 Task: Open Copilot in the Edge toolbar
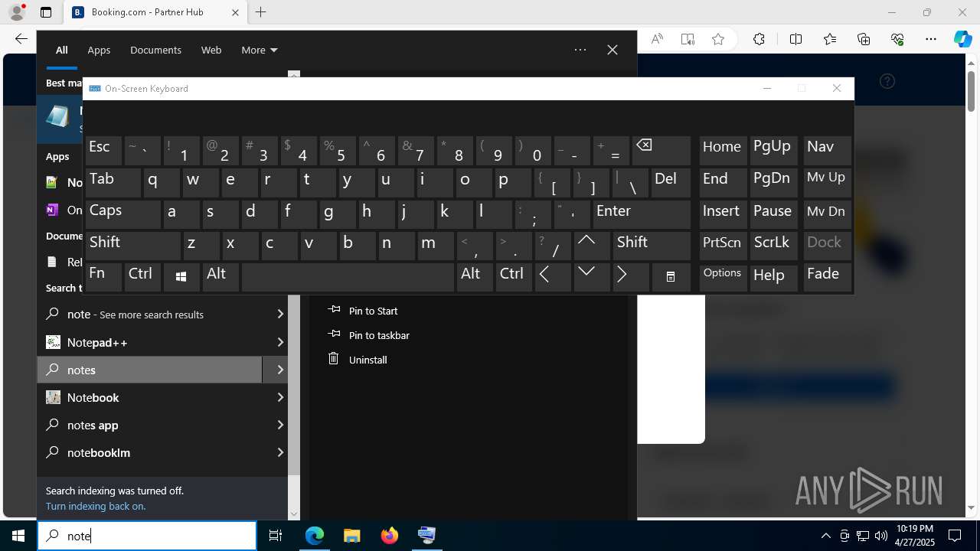962,39
